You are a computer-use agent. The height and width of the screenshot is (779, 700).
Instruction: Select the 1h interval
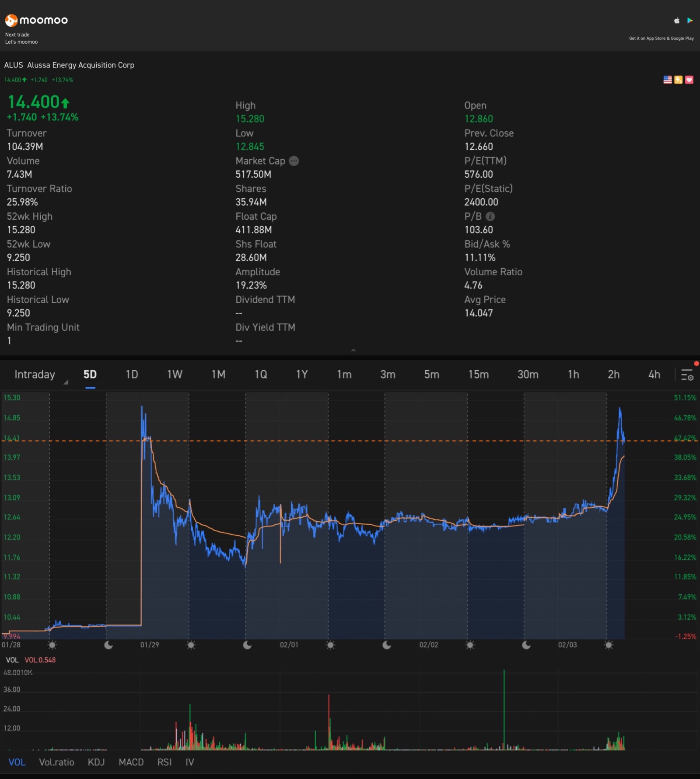(573, 375)
